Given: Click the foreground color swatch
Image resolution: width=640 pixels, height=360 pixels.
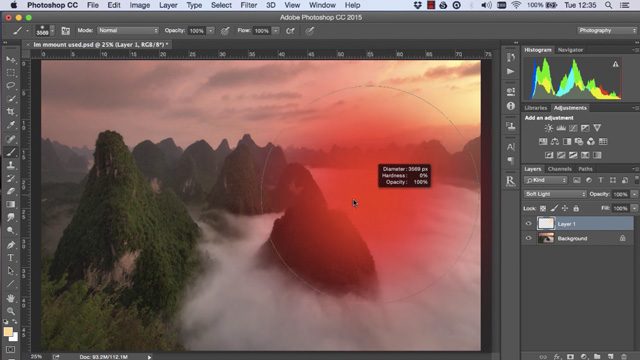Looking at the screenshot, I should pyautogui.click(x=8, y=332).
